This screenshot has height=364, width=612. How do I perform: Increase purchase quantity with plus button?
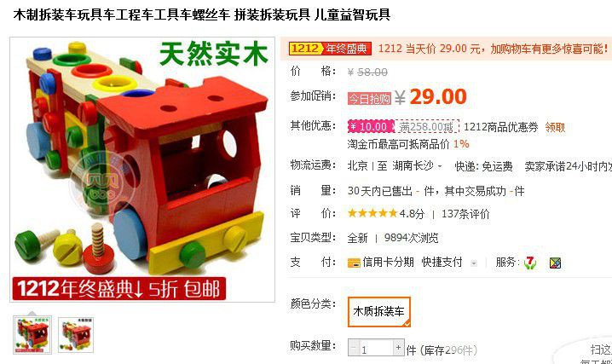399,347
